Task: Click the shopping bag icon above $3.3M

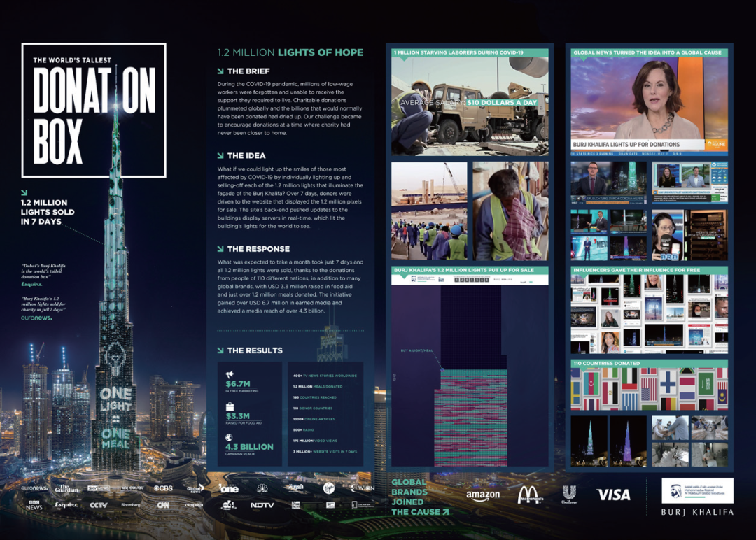Action: pos(230,406)
